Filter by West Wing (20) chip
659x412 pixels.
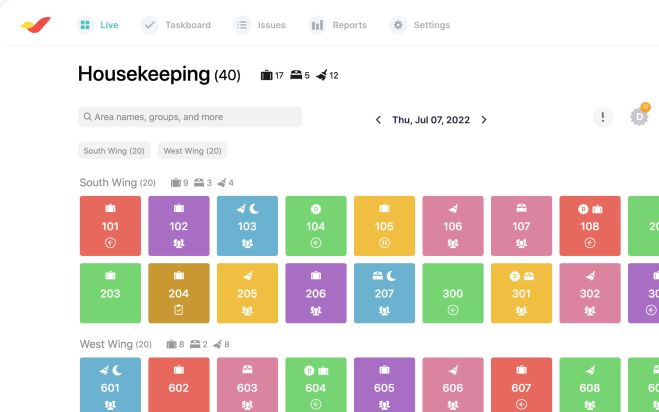click(x=192, y=151)
